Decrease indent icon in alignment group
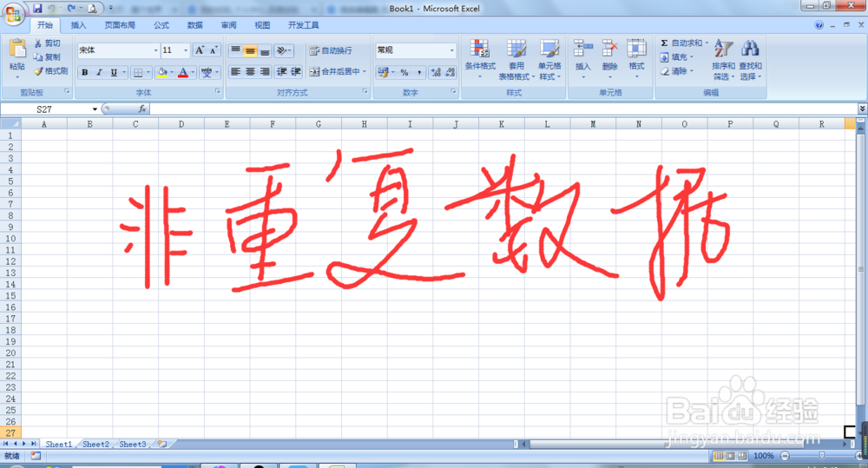The height and width of the screenshot is (468, 868). pos(282,71)
